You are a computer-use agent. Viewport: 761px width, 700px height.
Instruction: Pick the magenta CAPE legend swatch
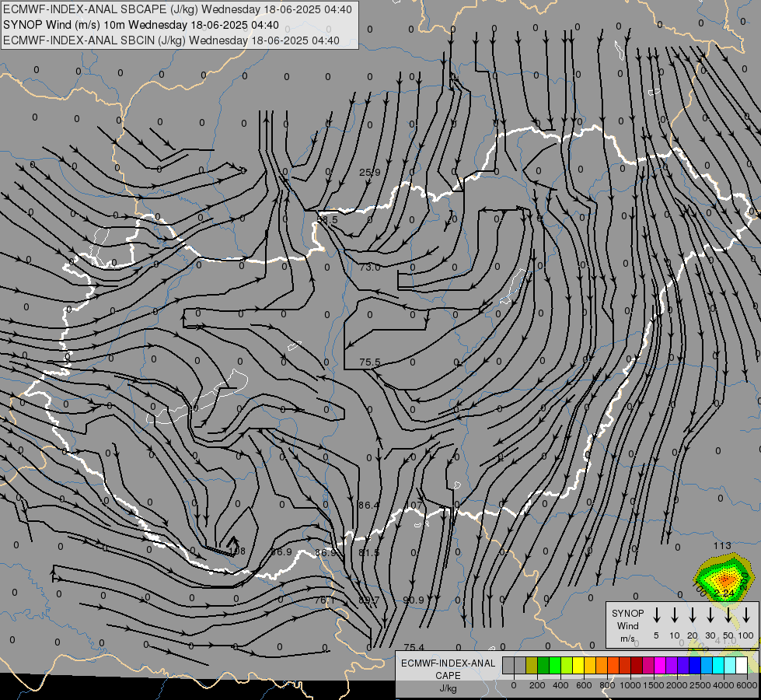(x=660, y=665)
